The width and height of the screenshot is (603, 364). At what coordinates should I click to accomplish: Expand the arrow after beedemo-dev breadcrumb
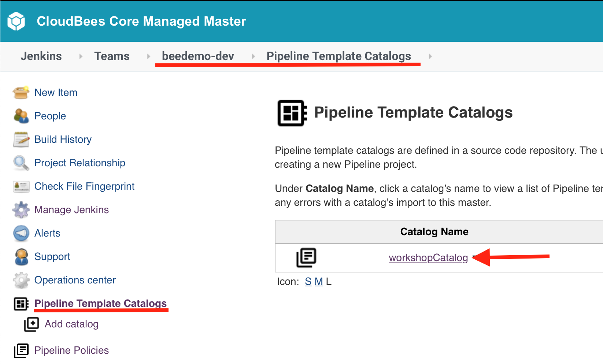[x=253, y=56]
